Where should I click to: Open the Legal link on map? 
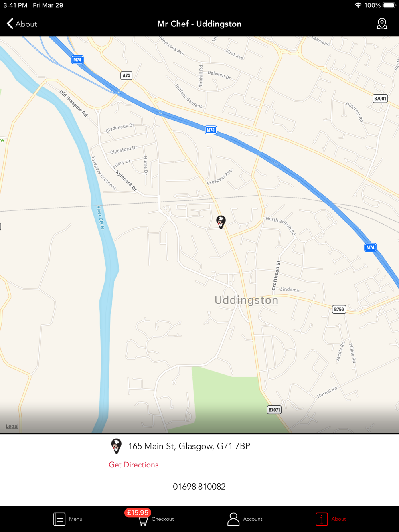pos(12,426)
